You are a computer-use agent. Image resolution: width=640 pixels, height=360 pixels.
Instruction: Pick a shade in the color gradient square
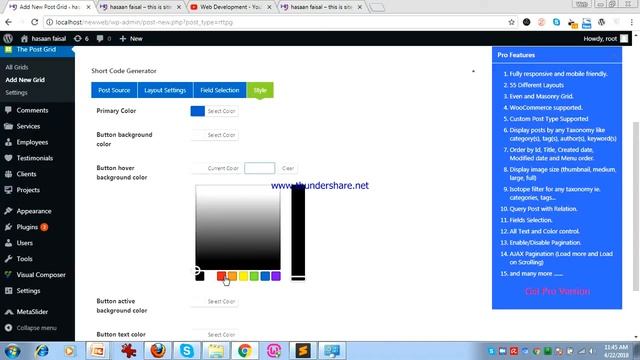pyautogui.click(x=238, y=227)
